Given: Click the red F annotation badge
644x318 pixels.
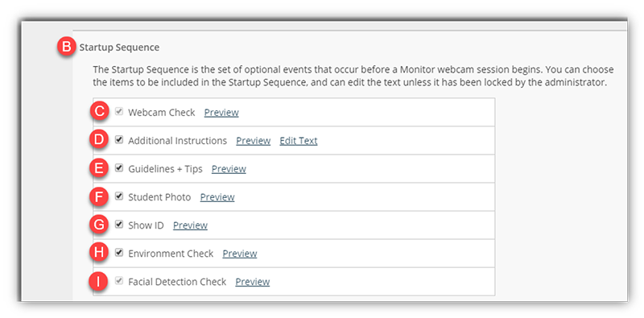Looking at the screenshot, I should point(99,197).
